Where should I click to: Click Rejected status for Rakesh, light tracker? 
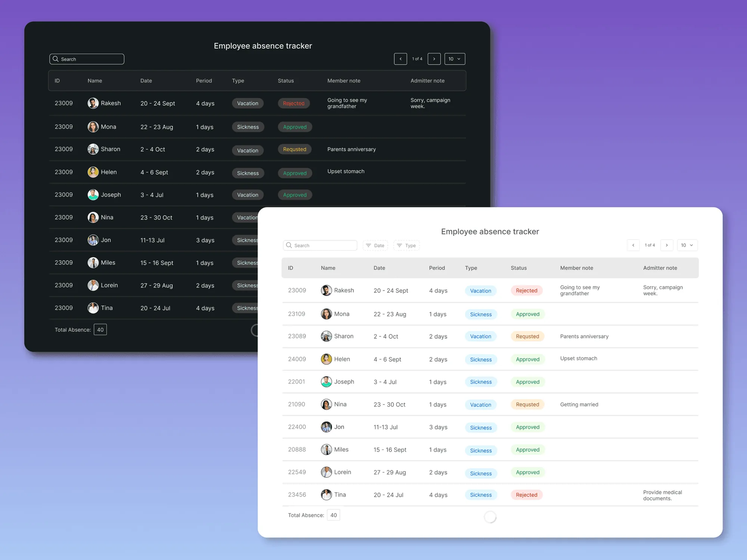(x=527, y=290)
